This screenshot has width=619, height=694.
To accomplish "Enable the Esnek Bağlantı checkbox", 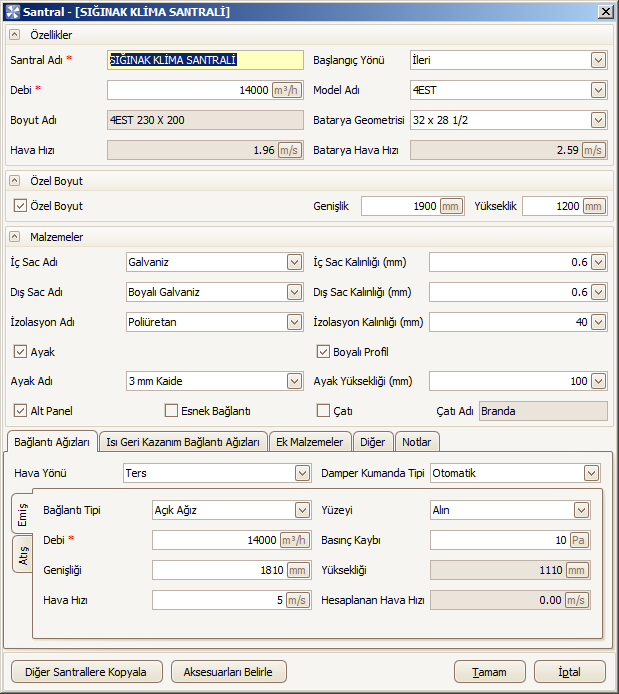I will (171, 411).
